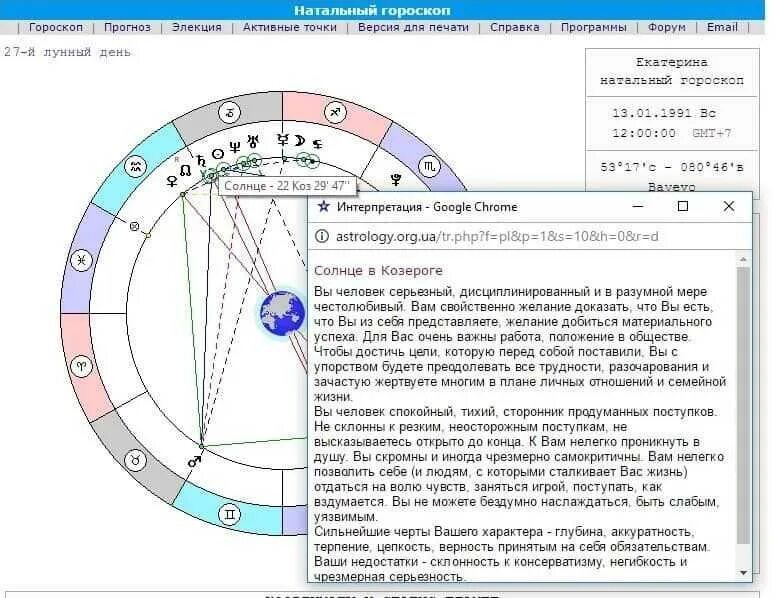The height and width of the screenshot is (598, 775).
Task: Go to the Программы link
Action: click(594, 27)
